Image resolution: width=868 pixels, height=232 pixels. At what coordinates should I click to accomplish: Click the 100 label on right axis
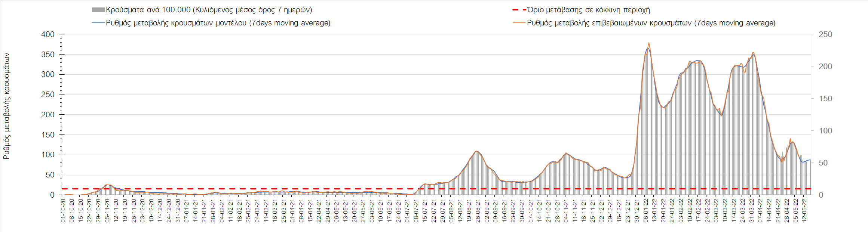point(825,131)
